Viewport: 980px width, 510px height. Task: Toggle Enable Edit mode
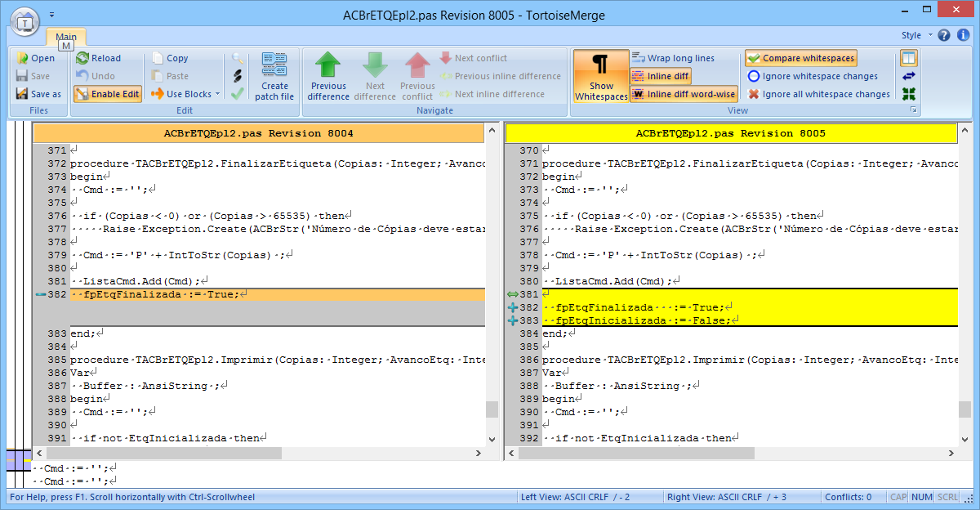point(108,94)
